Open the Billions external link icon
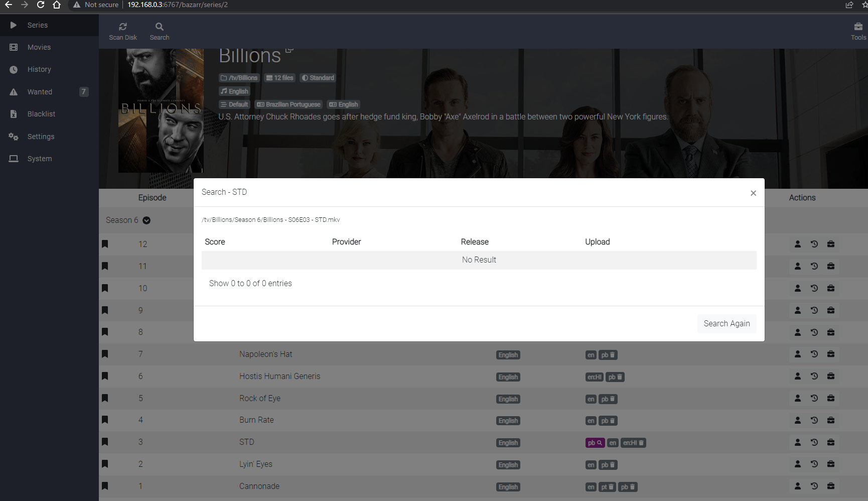Image resolution: width=868 pixels, height=501 pixels. [x=289, y=50]
